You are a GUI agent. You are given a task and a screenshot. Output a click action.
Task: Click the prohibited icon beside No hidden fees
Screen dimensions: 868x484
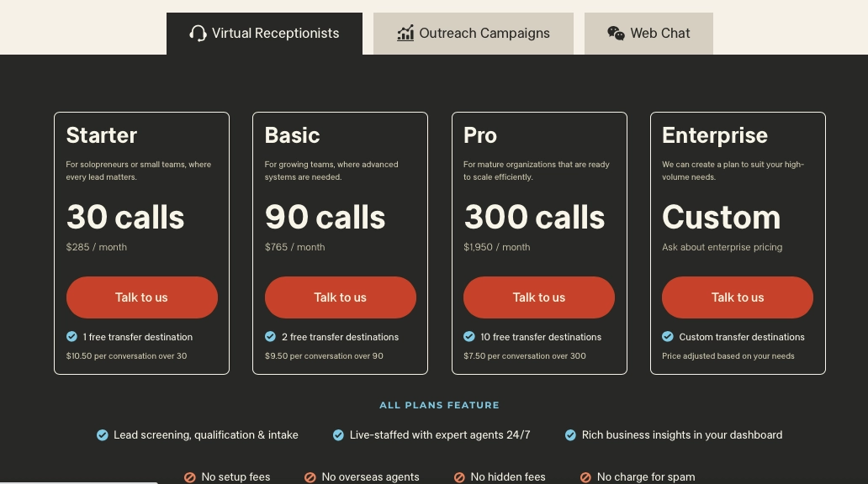459,477
